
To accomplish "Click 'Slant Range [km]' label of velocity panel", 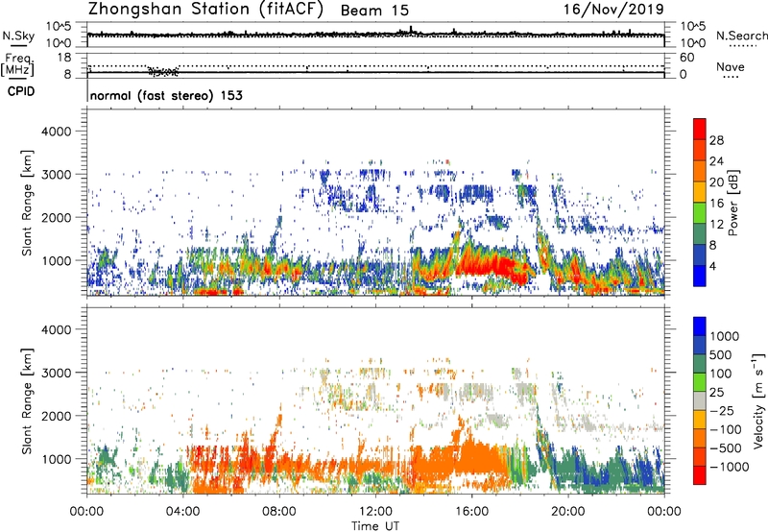I will [27, 401].
